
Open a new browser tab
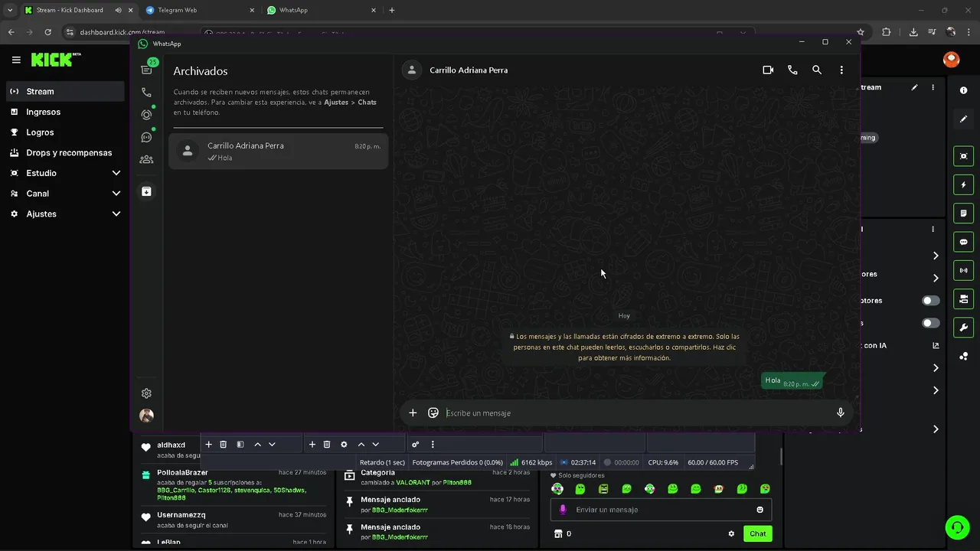click(392, 11)
